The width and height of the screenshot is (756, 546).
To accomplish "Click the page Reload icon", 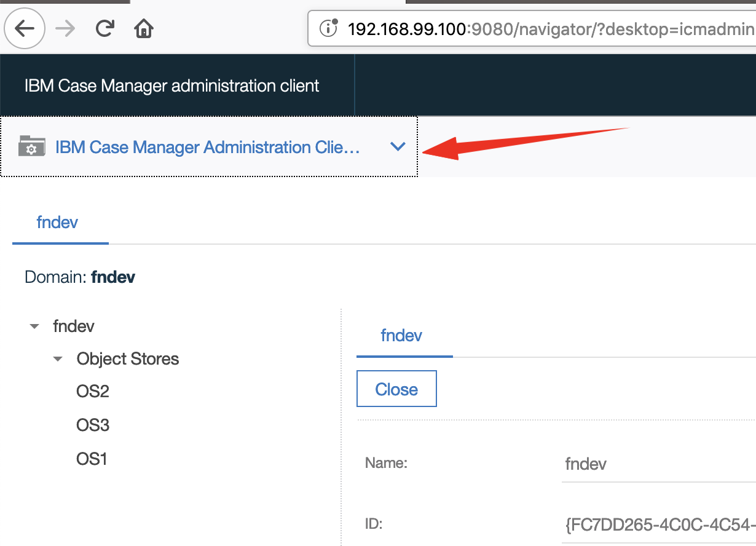I will point(104,28).
